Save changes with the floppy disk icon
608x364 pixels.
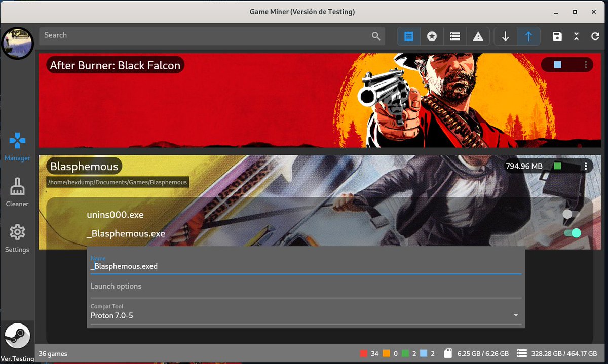557,36
